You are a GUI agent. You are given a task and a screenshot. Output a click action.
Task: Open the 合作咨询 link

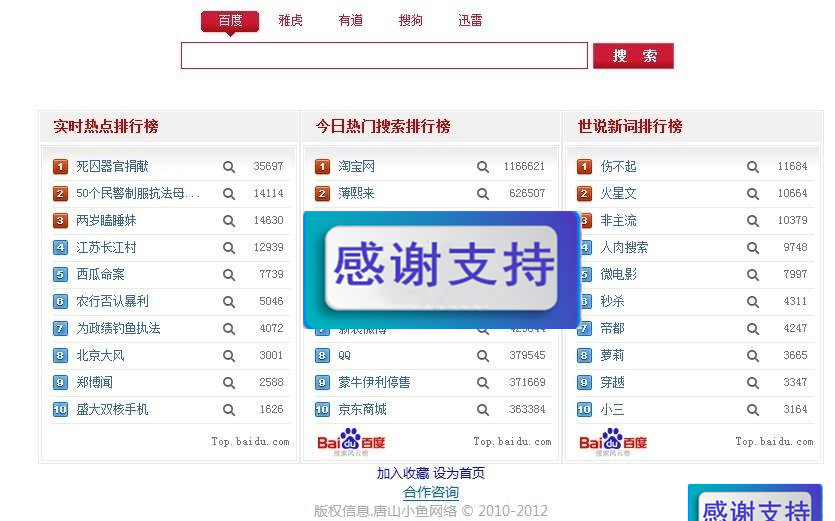[x=431, y=492]
